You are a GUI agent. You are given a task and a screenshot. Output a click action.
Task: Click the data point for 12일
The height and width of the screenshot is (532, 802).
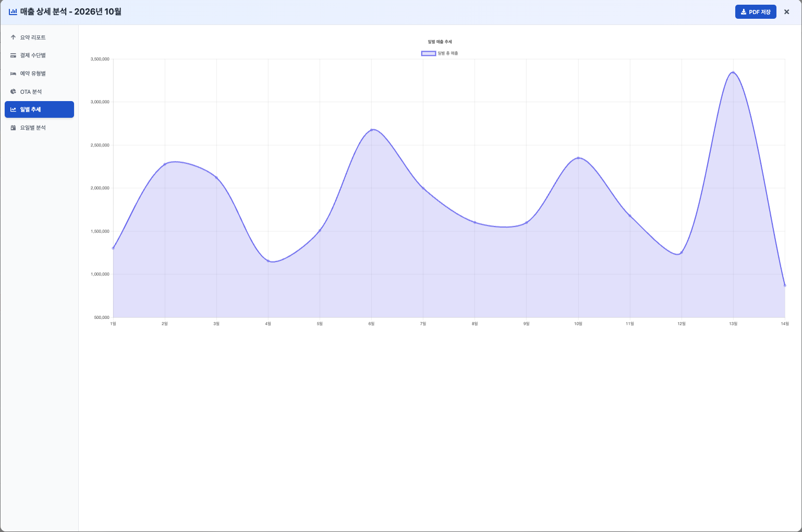pyautogui.click(x=682, y=253)
